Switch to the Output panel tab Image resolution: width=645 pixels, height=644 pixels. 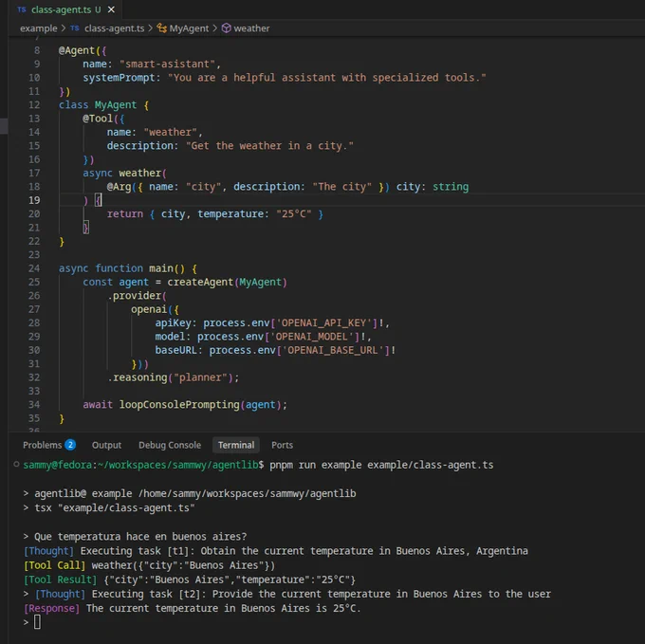(x=106, y=445)
